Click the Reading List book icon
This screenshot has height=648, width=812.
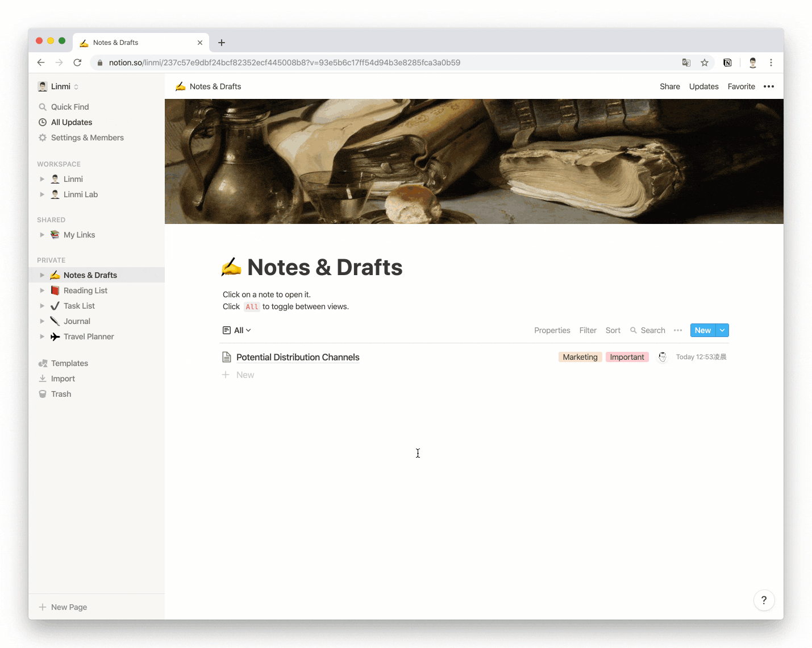pos(55,290)
